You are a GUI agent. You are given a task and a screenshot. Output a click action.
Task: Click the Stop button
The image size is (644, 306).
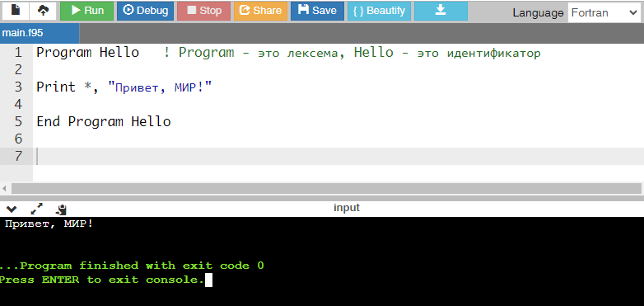point(203,11)
